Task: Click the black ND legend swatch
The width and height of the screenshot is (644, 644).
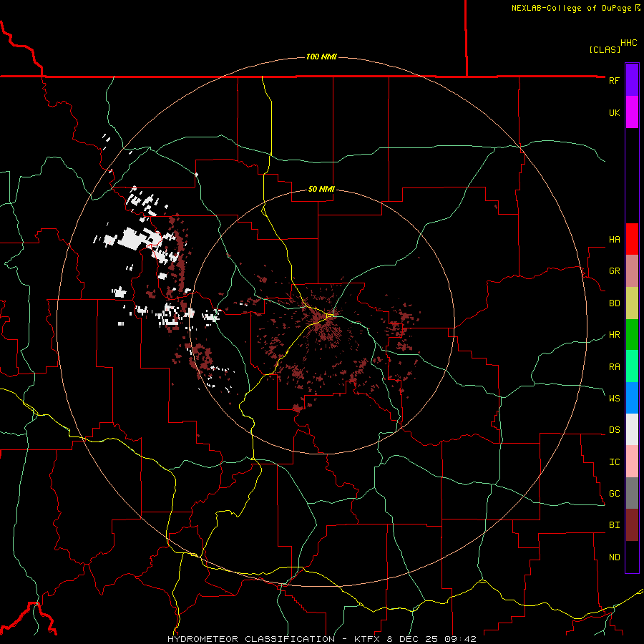Action: pyautogui.click(x=632, y=557)
